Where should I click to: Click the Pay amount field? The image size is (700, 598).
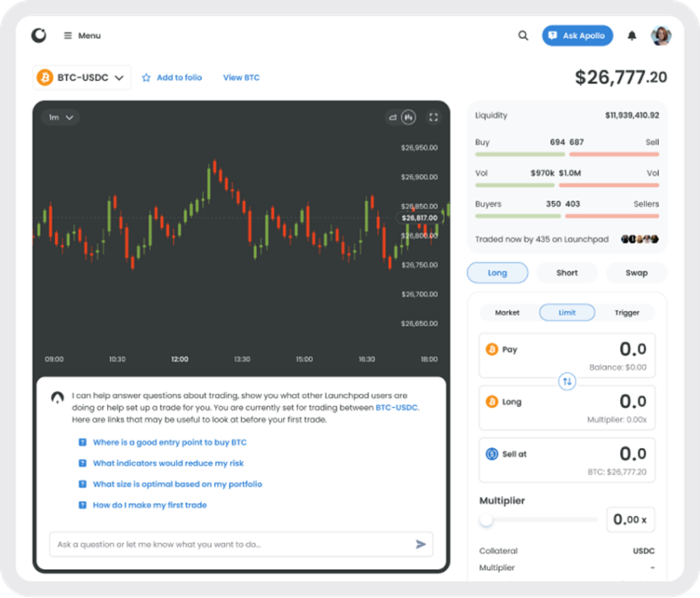click(567, 356)
